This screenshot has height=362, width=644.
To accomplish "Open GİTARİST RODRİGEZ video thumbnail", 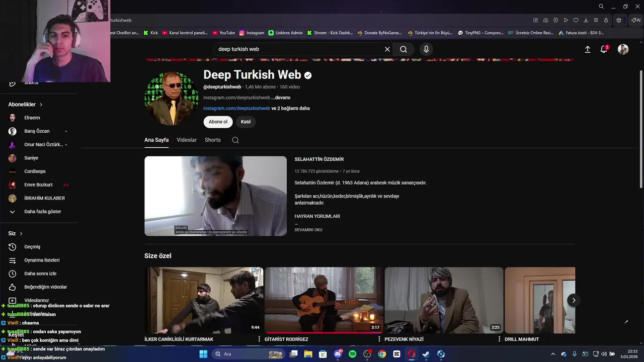I will tap(324, 300).
